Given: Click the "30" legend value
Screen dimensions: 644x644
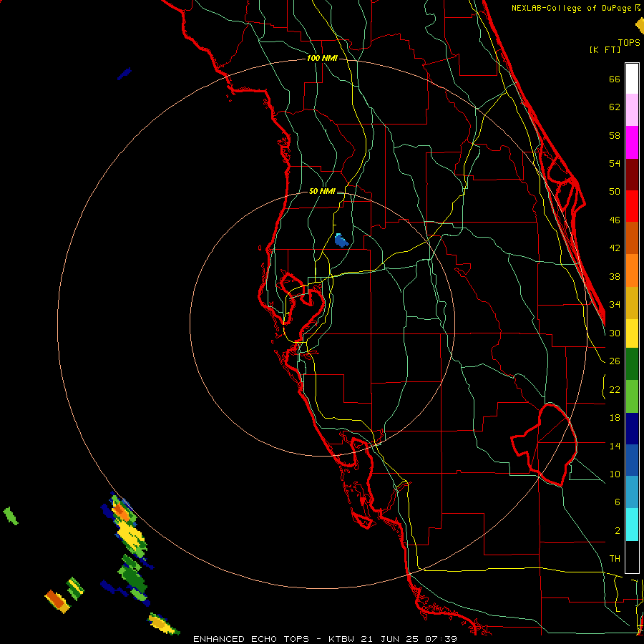Looking at the screenshot, I should [x=615, y=333].
